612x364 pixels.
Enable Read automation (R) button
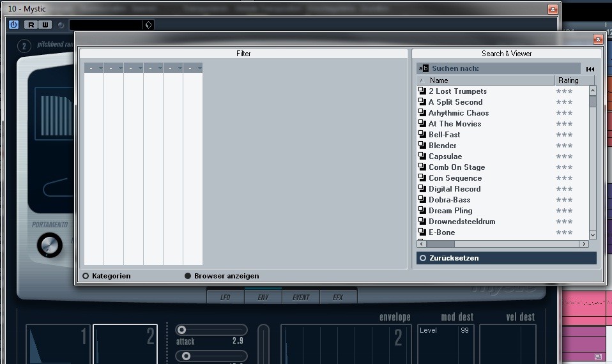point(30,25)
